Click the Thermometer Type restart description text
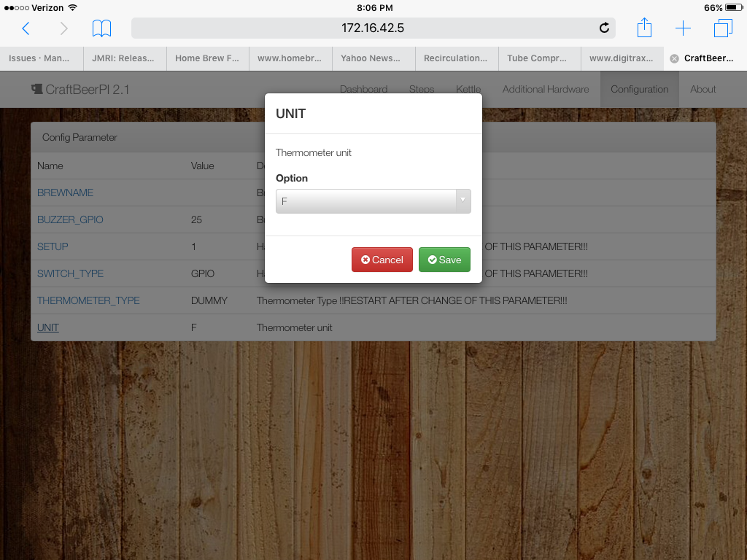 [x=412, y=300]
